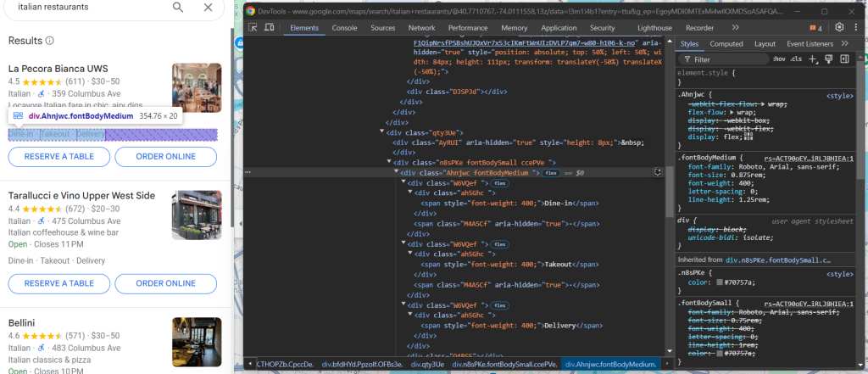Switch to the Console tab
868x374 pixels.
tap(344, 28)
